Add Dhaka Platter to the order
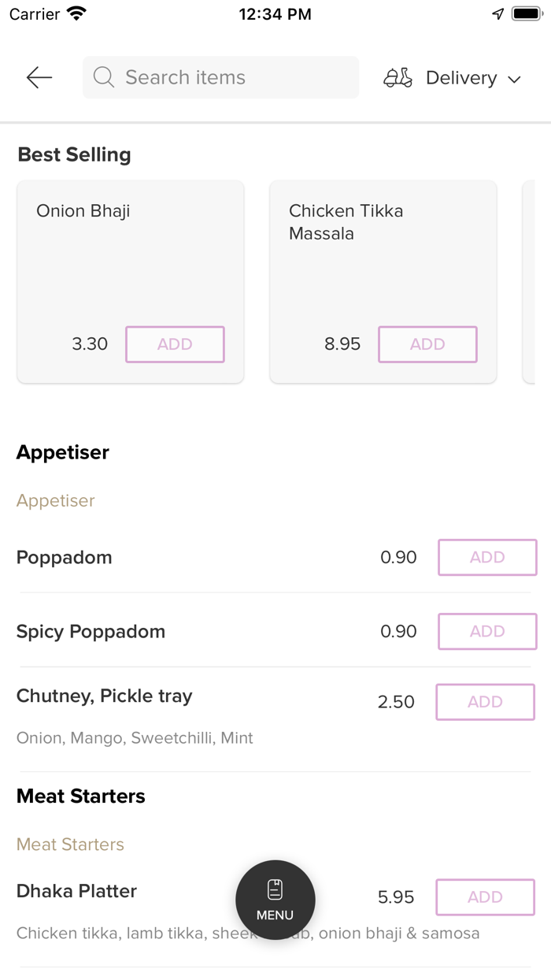This screenshot has width=551, height=980. click(x=485, y=897)
